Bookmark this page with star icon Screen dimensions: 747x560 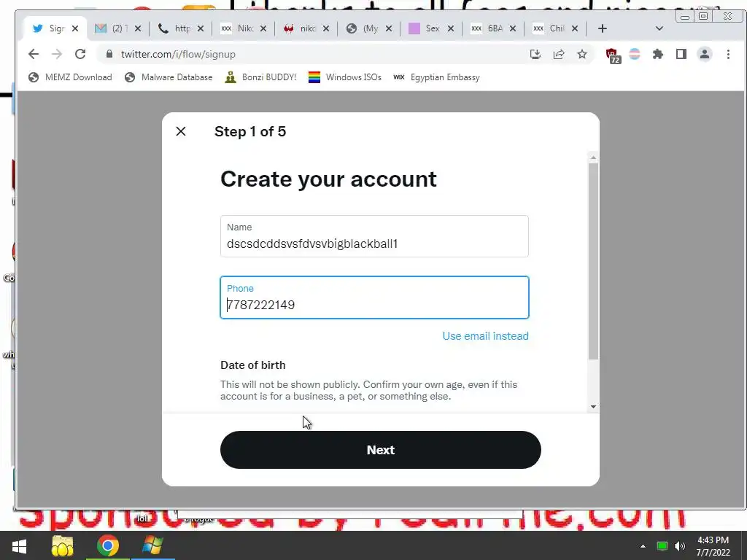[x=581, y=54]
